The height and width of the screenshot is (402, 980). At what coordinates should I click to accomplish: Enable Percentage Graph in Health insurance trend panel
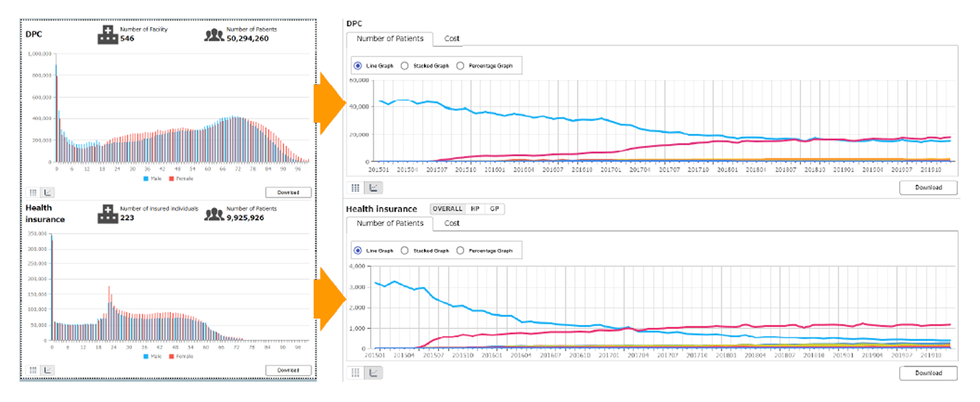pyautogui.click(x=460, y=251)
